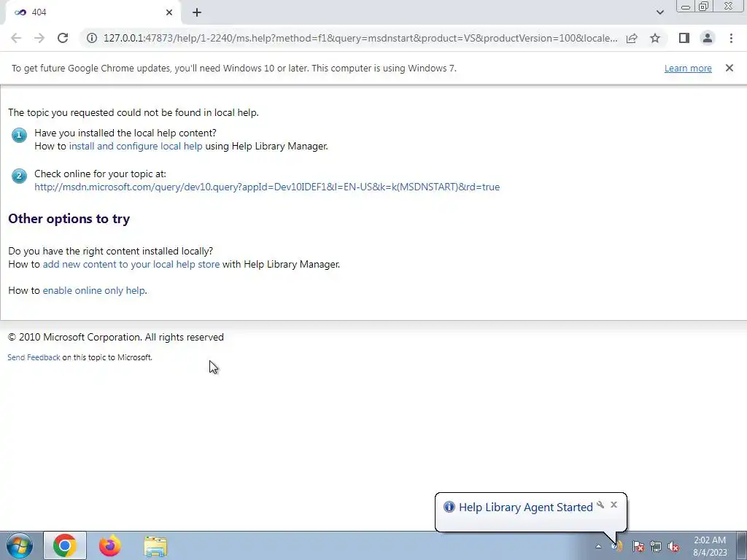Click 'enable online only help' link
The image size is (747, 560).
(x=94, y=290)
